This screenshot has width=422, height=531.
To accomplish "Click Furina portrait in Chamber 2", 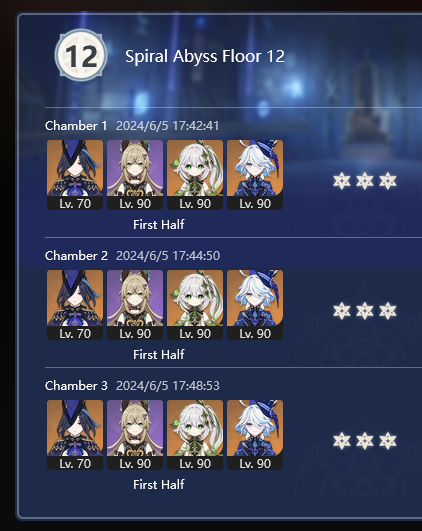I will pos(255,305).
